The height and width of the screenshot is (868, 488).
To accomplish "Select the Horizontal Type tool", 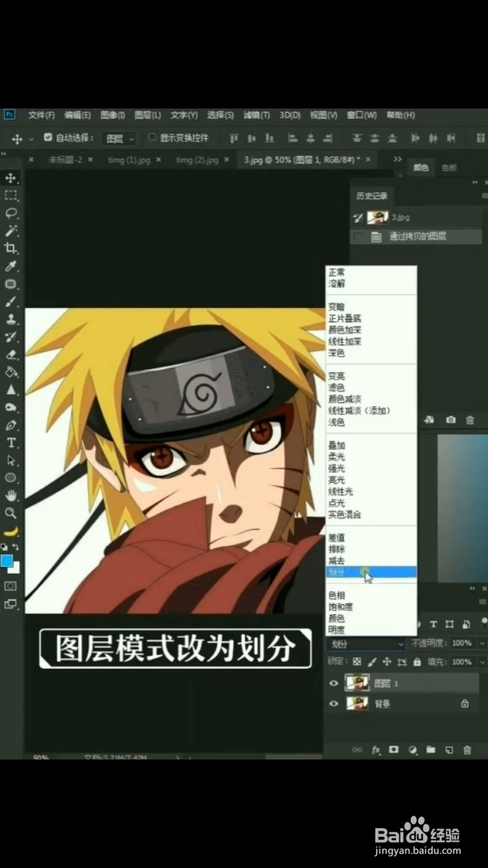I will (11, 443).
